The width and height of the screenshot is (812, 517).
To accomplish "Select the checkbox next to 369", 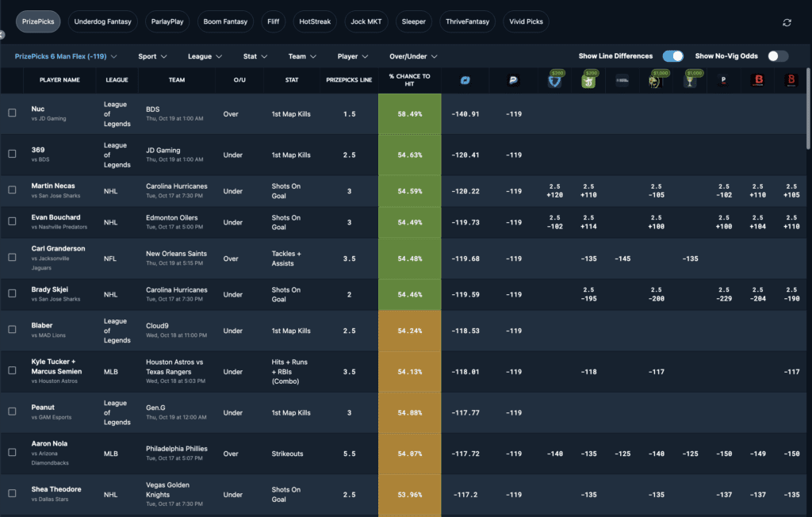I will (x=12, y=154).
